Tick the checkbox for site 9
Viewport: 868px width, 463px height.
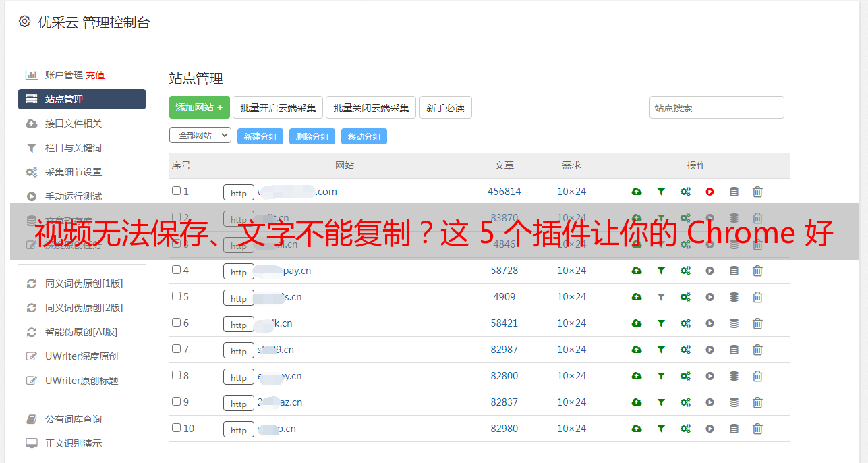coord(176,402)
